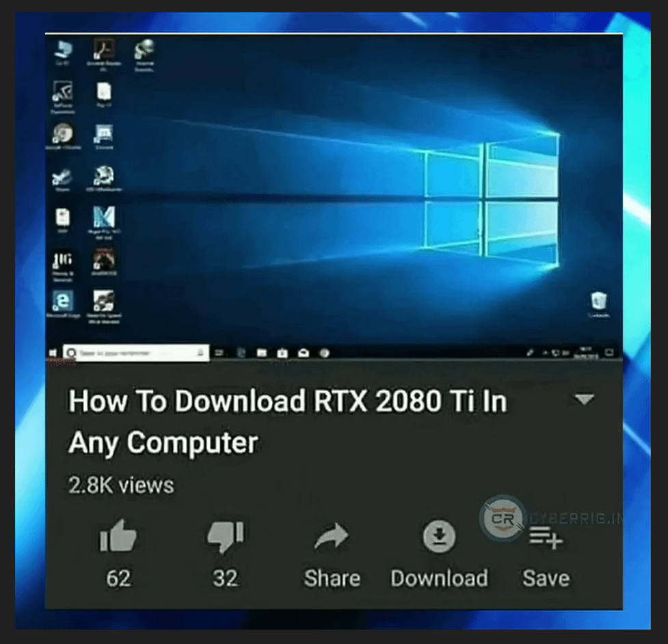Click the taskbar search box
668x644 pixels.
pyautogui.click(x=136, y=353)
